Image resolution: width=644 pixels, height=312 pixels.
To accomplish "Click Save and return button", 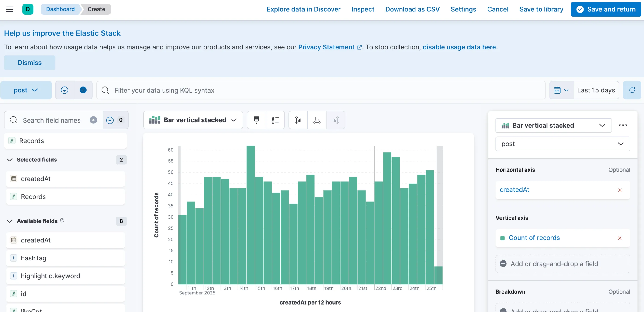I will [606, 9].
